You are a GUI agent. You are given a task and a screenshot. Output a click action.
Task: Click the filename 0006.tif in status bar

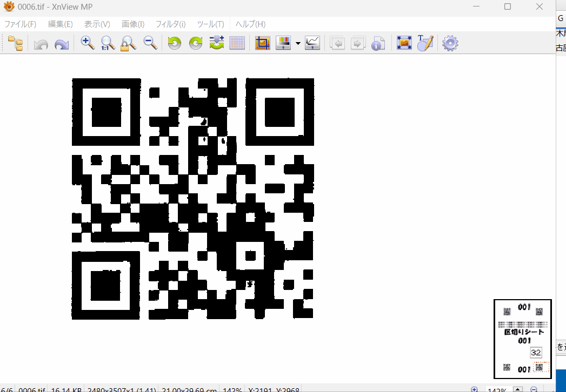click(x=31, y=390)
